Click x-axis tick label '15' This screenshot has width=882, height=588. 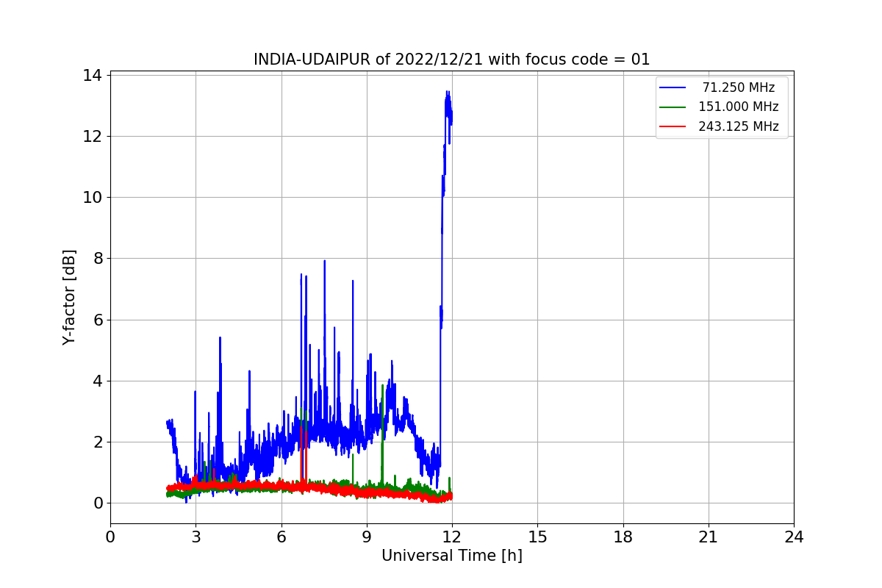(x=537, y=537)
